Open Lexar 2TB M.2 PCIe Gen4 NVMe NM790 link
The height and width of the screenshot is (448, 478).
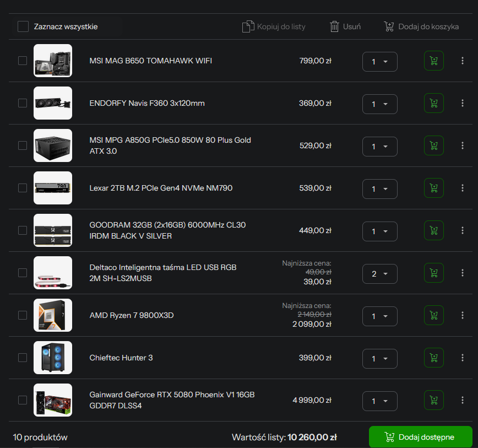(161, 188)
